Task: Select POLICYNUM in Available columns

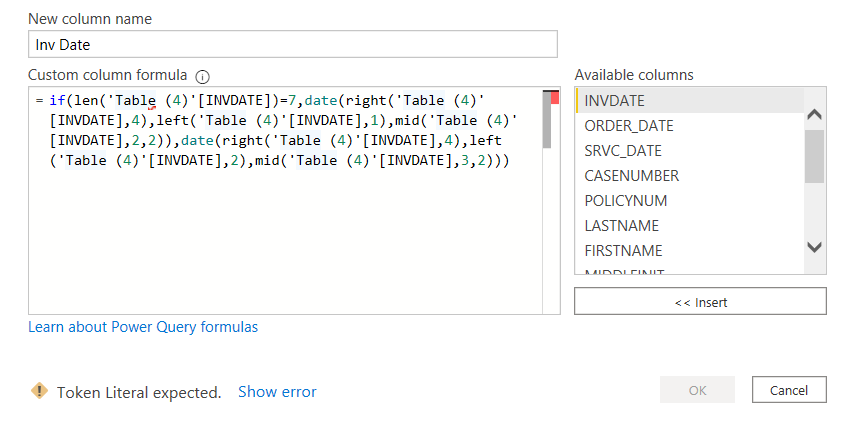Action: pyautogui.click(x=690, y=201)
